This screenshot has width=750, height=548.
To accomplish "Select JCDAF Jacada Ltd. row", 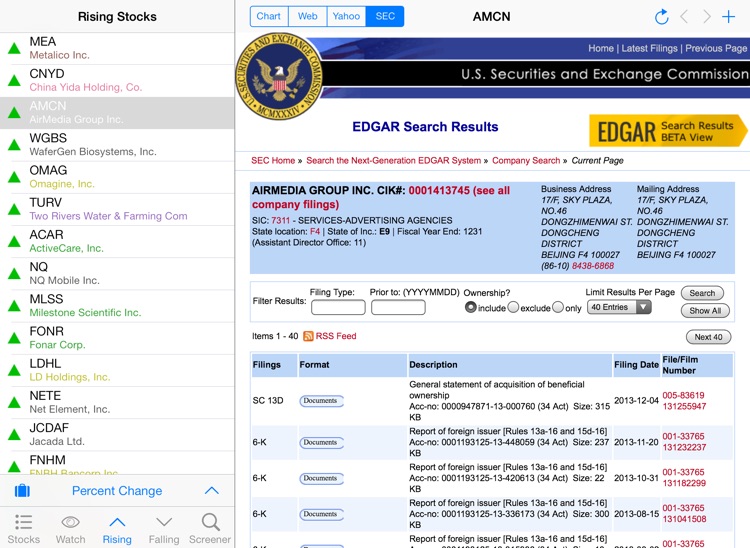I will click(117, 435).
